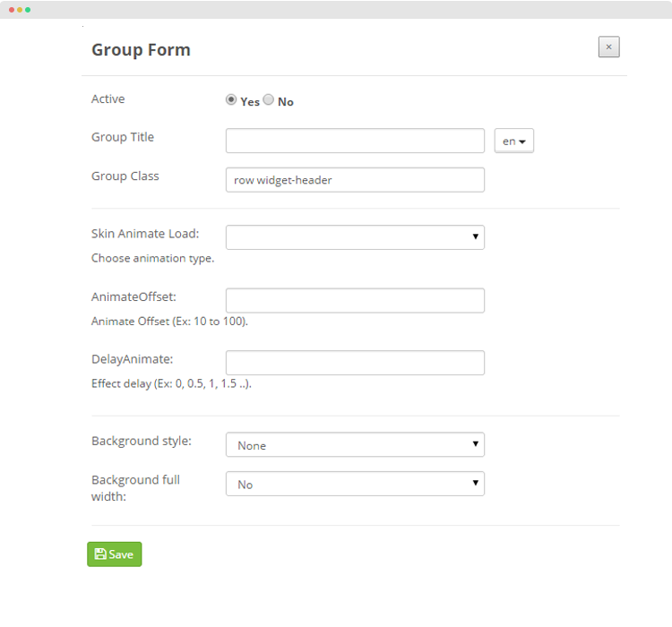The image size is (672, 627).
Task: Click the caret next to en
Action: pos(522,142)
